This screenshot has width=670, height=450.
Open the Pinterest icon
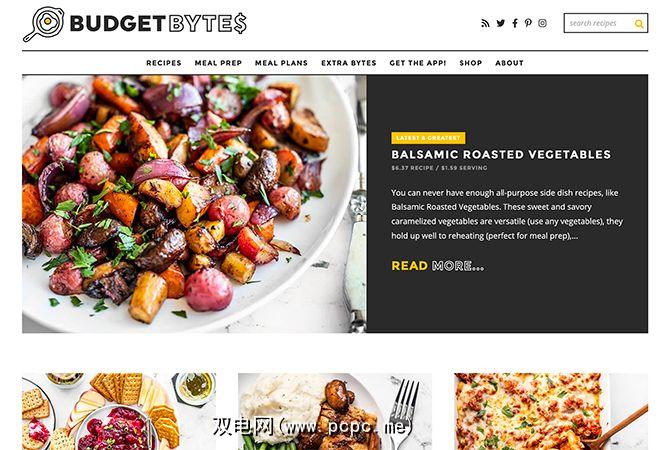[528, 23]
